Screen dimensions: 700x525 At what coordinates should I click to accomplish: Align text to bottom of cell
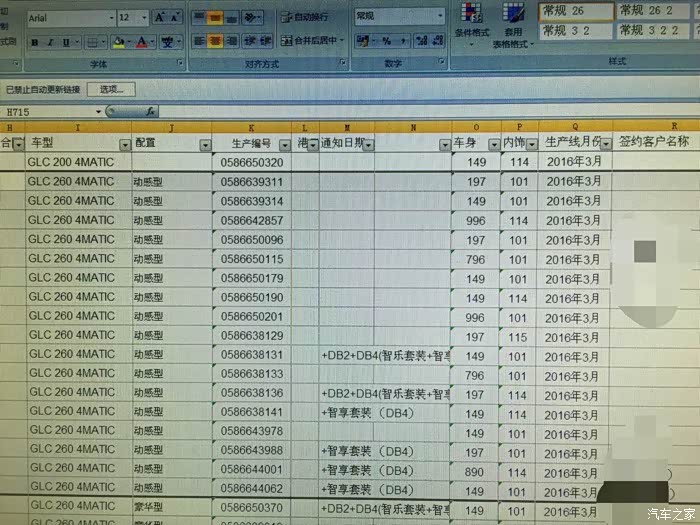231,18
